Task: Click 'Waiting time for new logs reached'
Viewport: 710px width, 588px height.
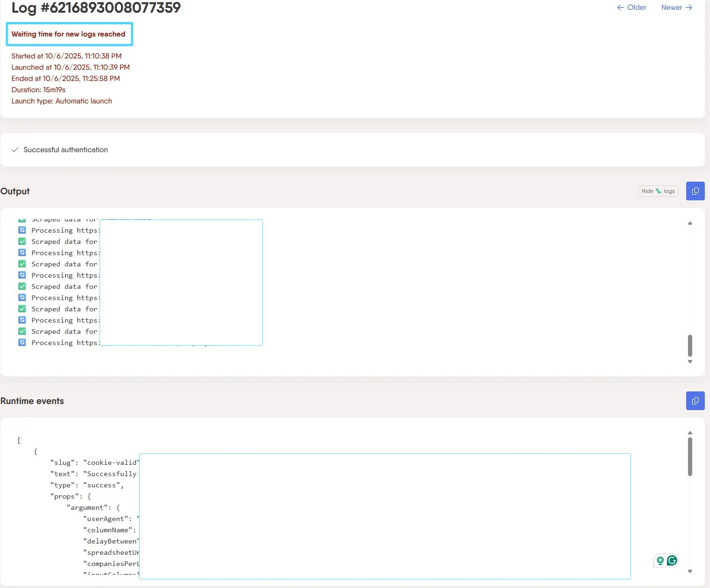Action: [x=68, y=34]
